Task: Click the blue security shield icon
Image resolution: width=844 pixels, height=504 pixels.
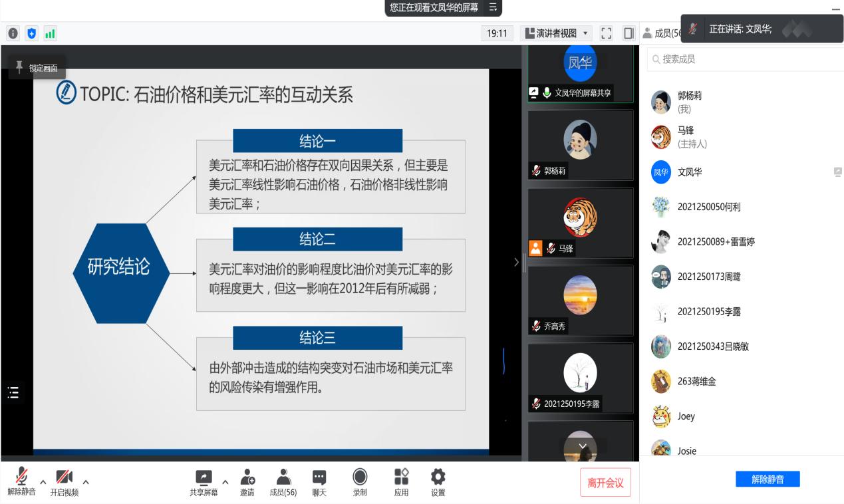Action: click(31, 33)
